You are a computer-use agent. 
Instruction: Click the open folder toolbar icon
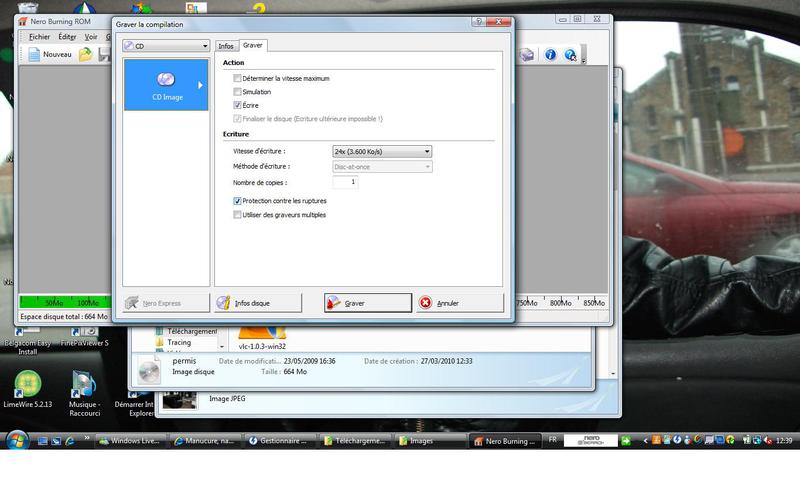(86, 55)
